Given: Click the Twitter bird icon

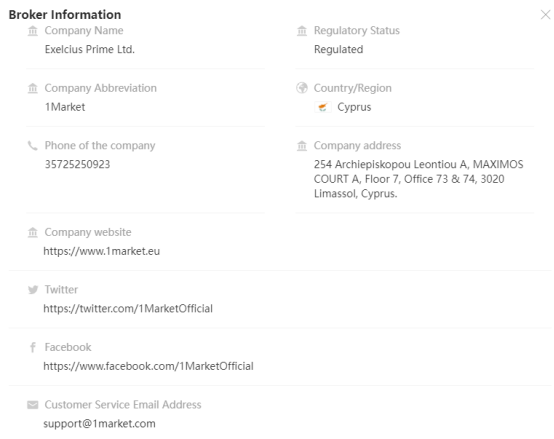Looking at the screenshot, I should [33, 290].
